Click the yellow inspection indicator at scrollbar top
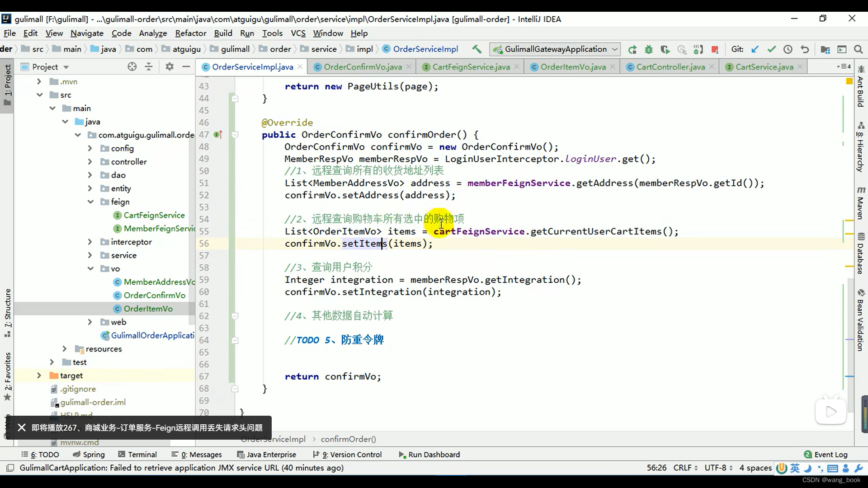 pyautogui.click(x=849, y=81)
